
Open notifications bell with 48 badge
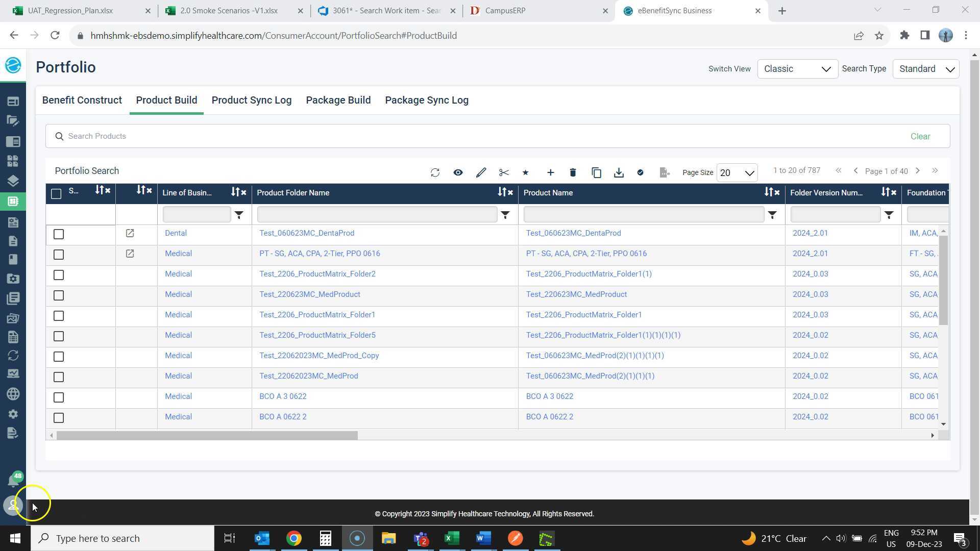[x=13, y=480]
